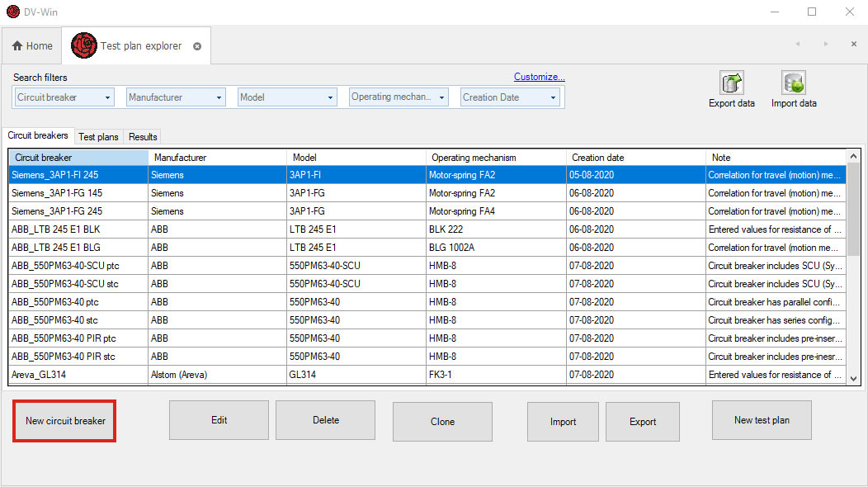This screenshot has width=868, height=487.
Task: Click the New test plan button
Action: (762, 420)
